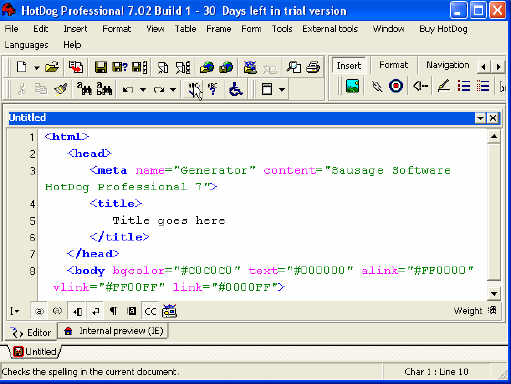Click the Weight indicator icon

click(493, 311)
